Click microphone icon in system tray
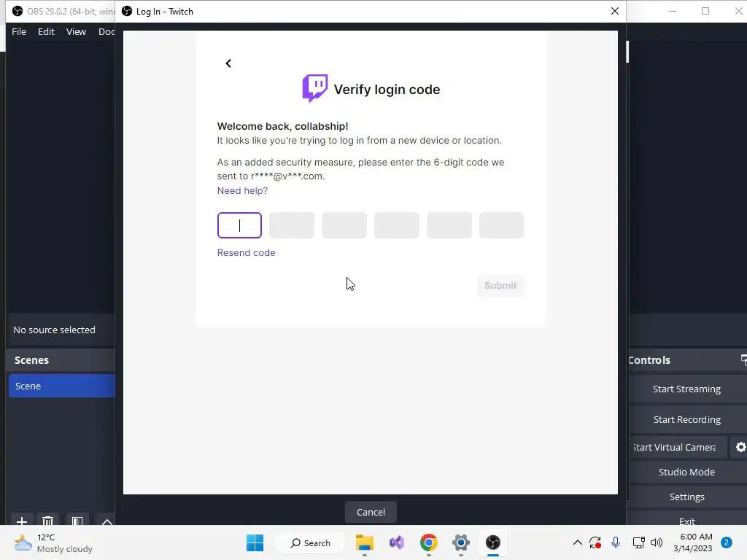This screenshot has height=560, width=747. (616, 542)
